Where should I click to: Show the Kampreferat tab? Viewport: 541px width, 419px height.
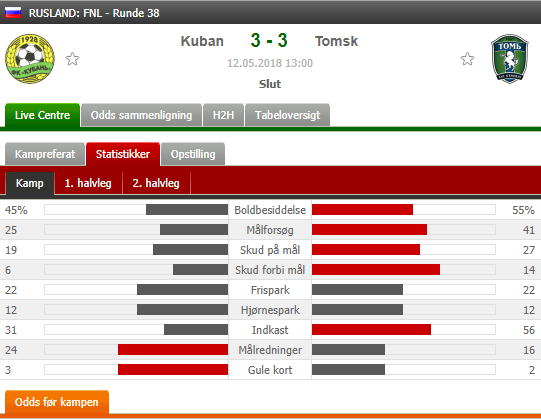45,154
